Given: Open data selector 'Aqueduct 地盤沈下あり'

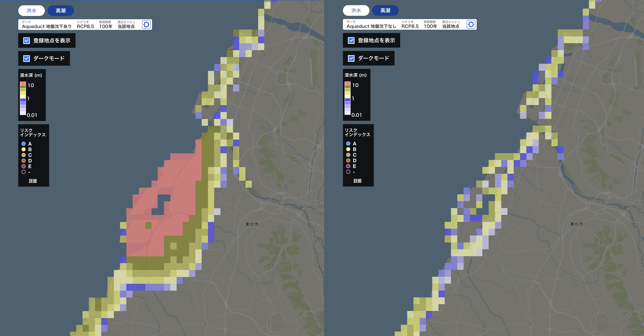Looking at the screenshot, I should (46, 26).
